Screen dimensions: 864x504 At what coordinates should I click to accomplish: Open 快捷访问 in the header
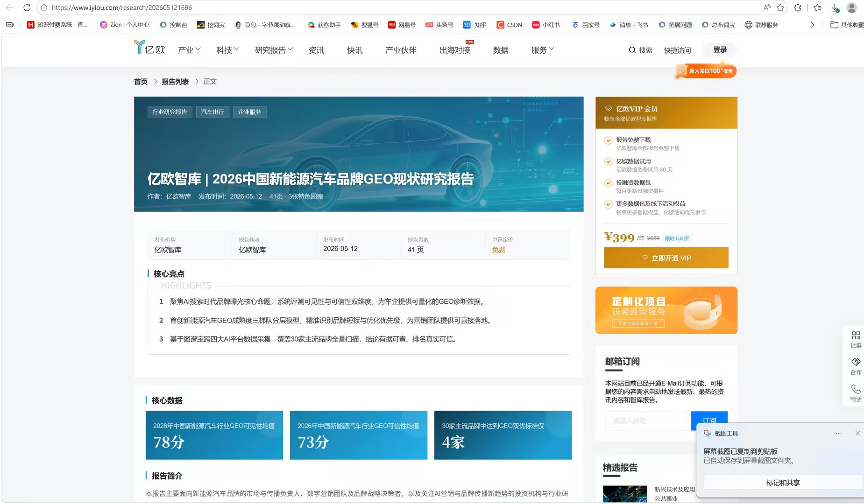[x=677, y=50]
